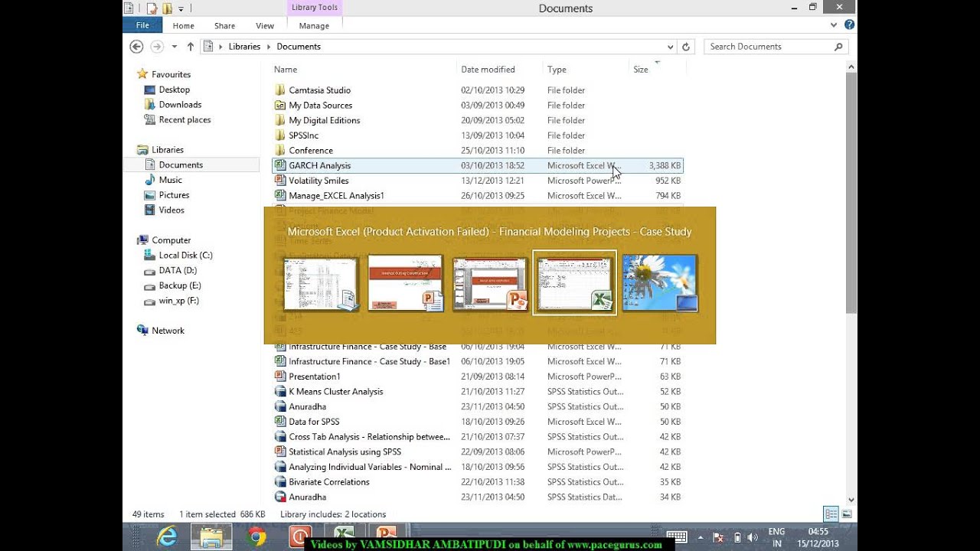Image resolution: width=980 pixels, height=551 pixels.
Task: Go up one level with Up arrow
Action: tap(191, 47)
